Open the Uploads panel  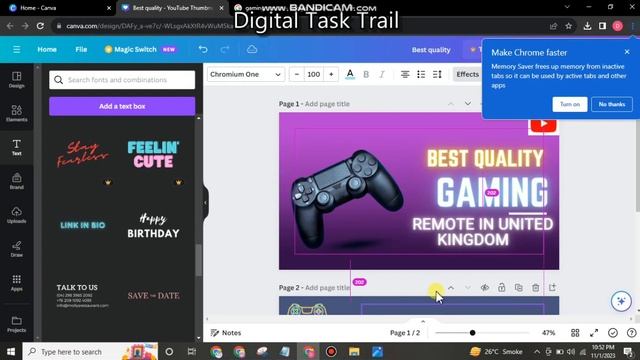(x=16, y=215)
